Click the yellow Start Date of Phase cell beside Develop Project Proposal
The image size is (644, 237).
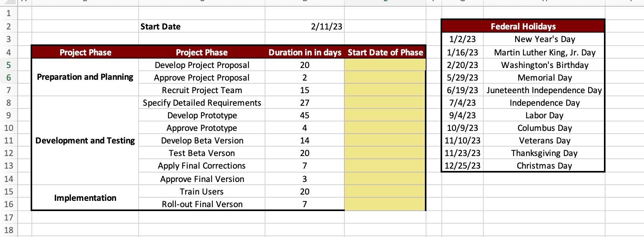[385, 65]
